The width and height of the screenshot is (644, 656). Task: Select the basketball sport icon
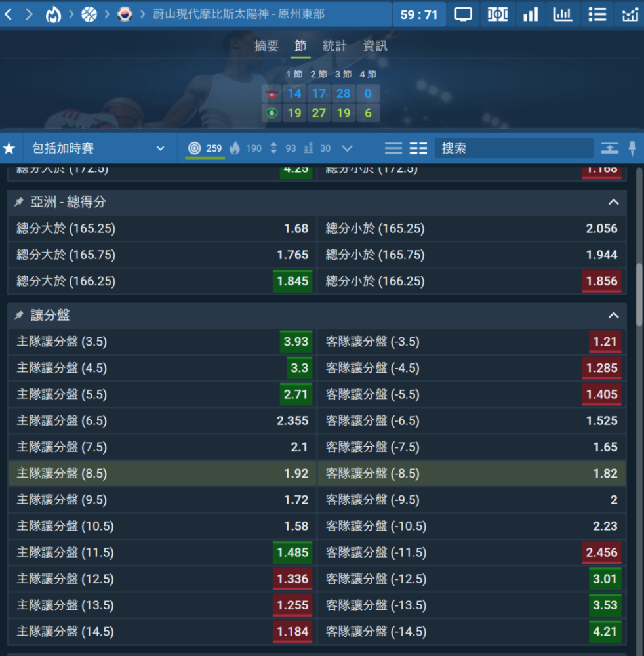tap(89, 14)
